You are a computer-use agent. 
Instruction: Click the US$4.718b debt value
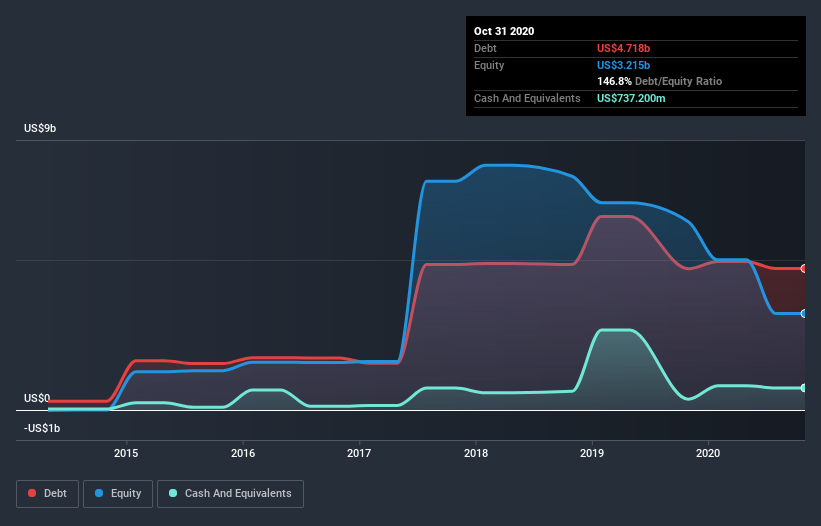pyautogui.click(x=623, y=48)
